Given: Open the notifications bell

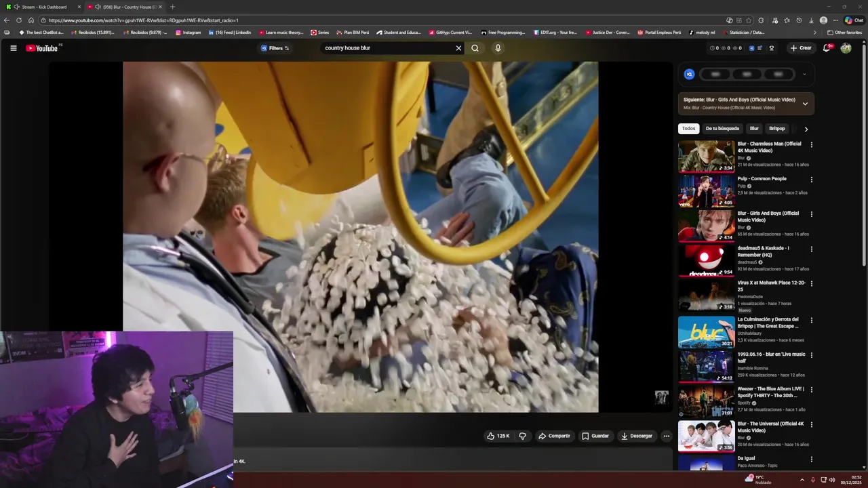Looking at the screenshot, I should point(827,48).
